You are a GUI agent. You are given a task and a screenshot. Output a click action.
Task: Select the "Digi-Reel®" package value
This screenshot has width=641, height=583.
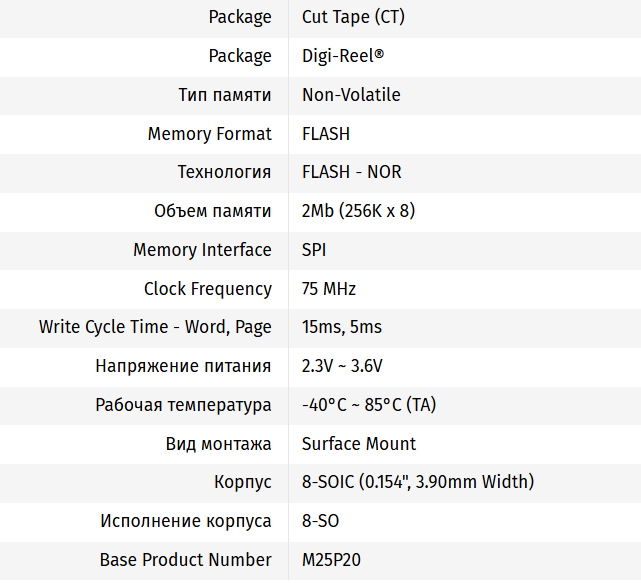pos(343,56)
